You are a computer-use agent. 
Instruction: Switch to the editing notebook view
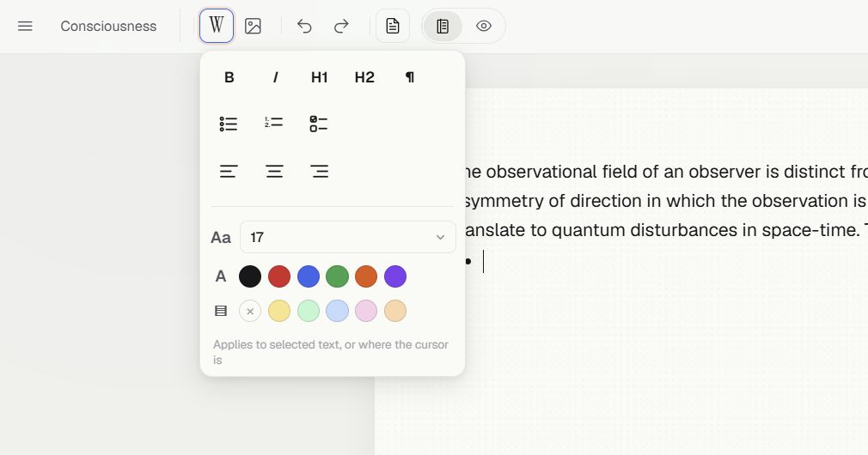[443, 26]
